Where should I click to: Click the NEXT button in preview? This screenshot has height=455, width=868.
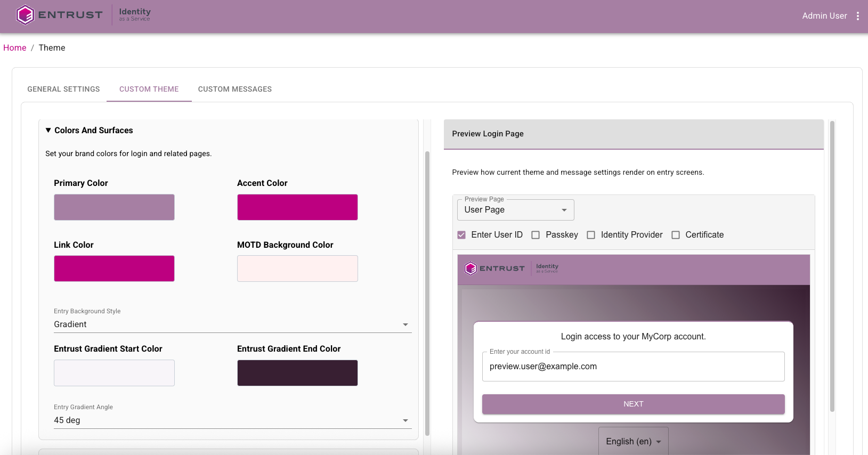(634, 404)
